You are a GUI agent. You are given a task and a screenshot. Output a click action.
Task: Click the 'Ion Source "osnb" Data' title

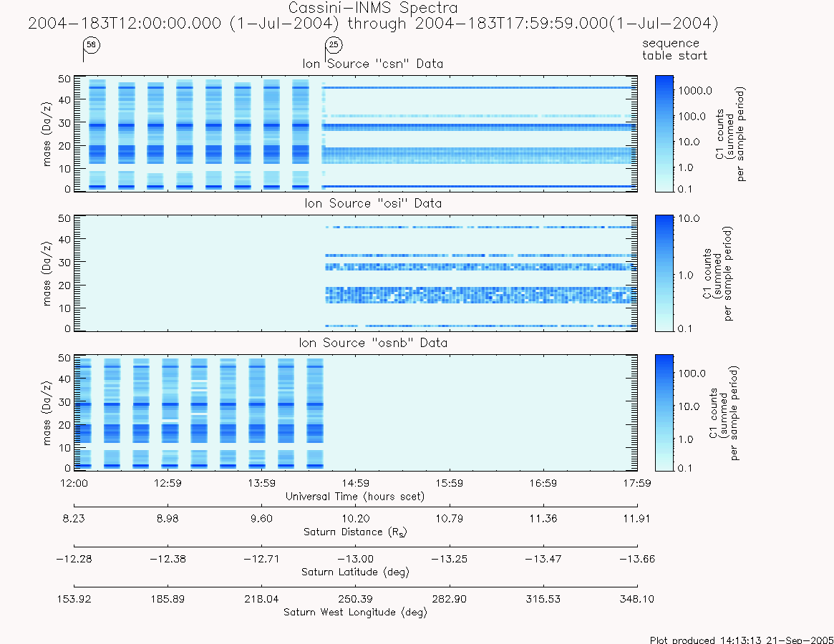click(373, 343)
